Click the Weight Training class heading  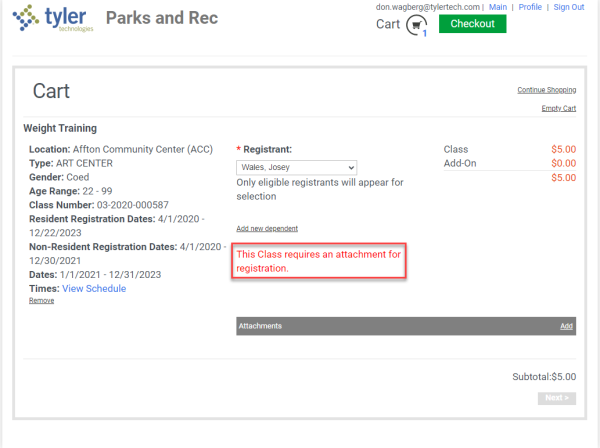tap(60, 128)
